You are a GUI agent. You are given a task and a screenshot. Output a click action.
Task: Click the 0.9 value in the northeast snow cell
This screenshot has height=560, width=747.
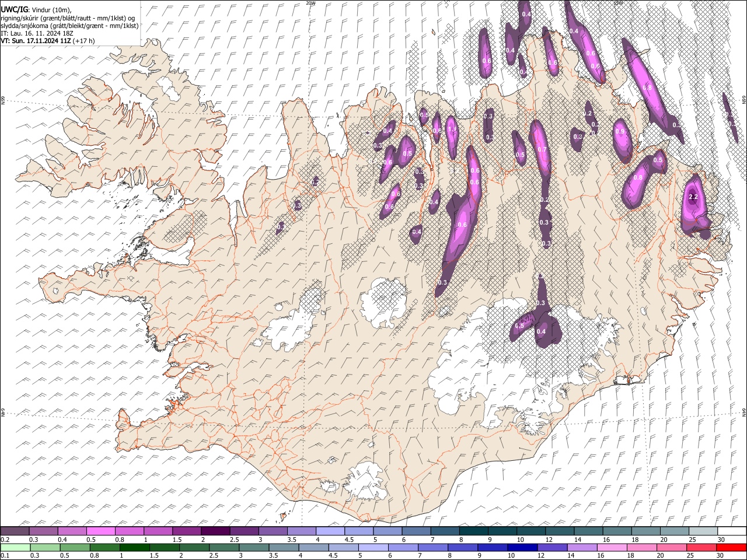[x=620, y=132]
